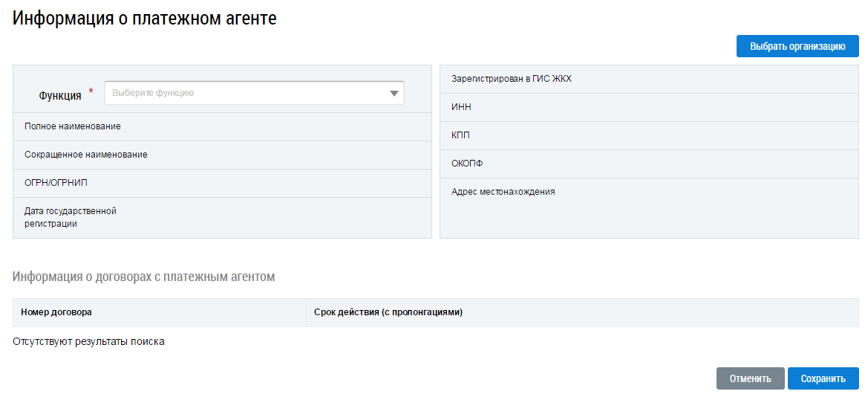Image resolution: width=868 pixels, height=397 pixels.
Task: Click the Выбрать организацию button
Action: click(x=797, y=46)
